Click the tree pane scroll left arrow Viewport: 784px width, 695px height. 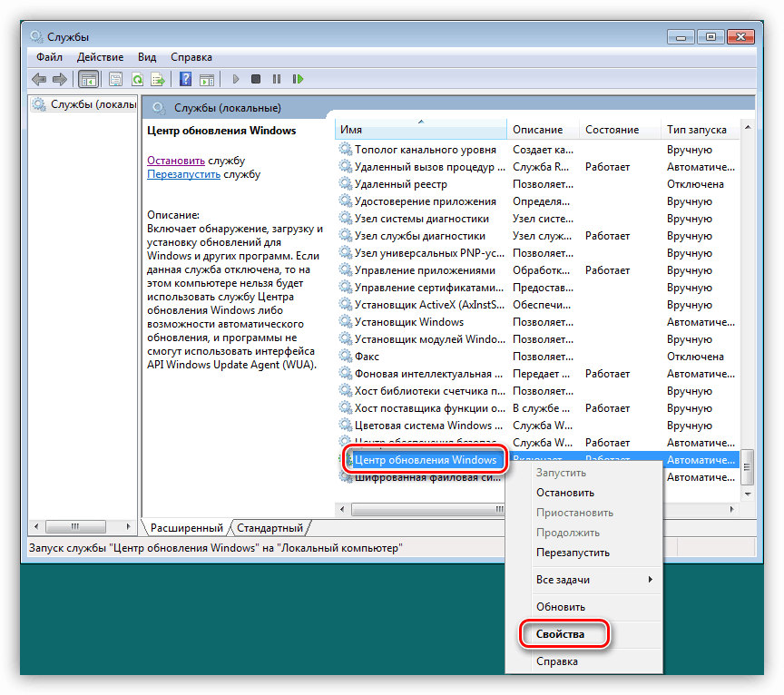[x=35, y=526]
